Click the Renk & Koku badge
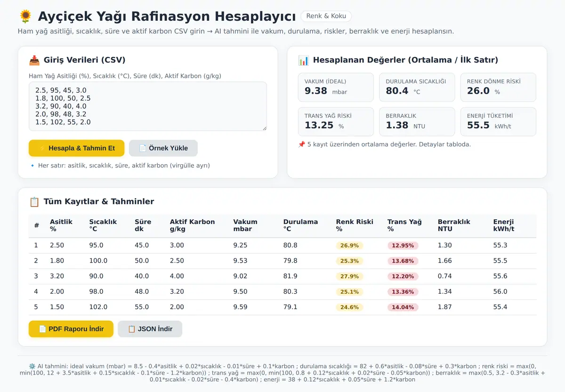 326,16
